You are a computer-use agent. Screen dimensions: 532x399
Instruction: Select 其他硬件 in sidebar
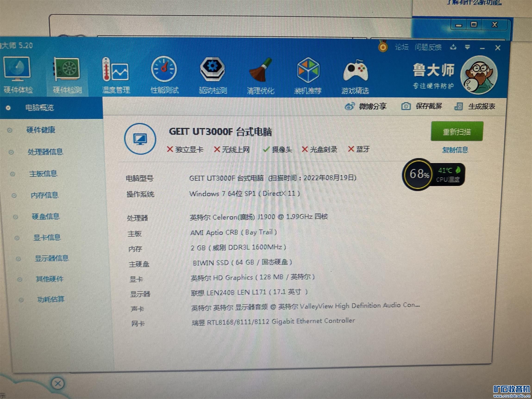pos(50,279)
